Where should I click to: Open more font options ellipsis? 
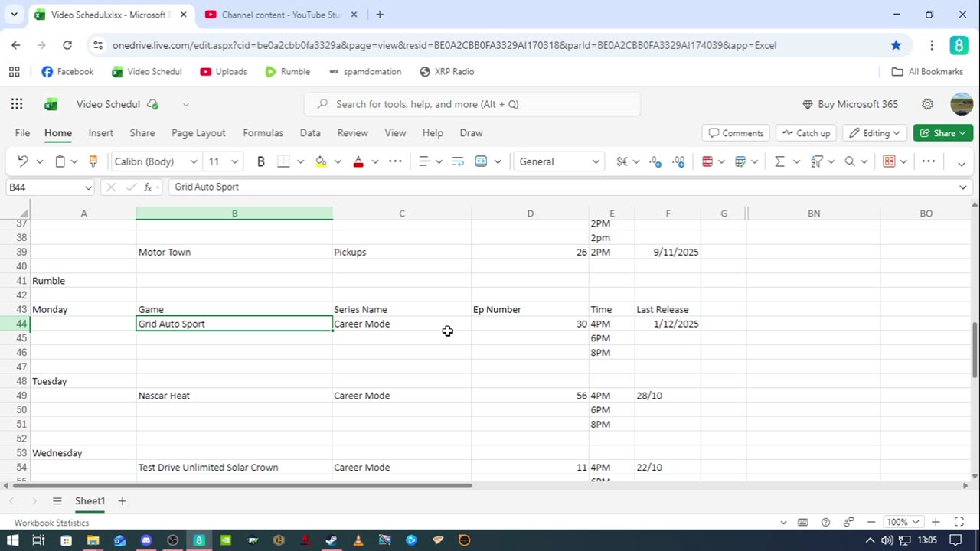pos(395,161)
